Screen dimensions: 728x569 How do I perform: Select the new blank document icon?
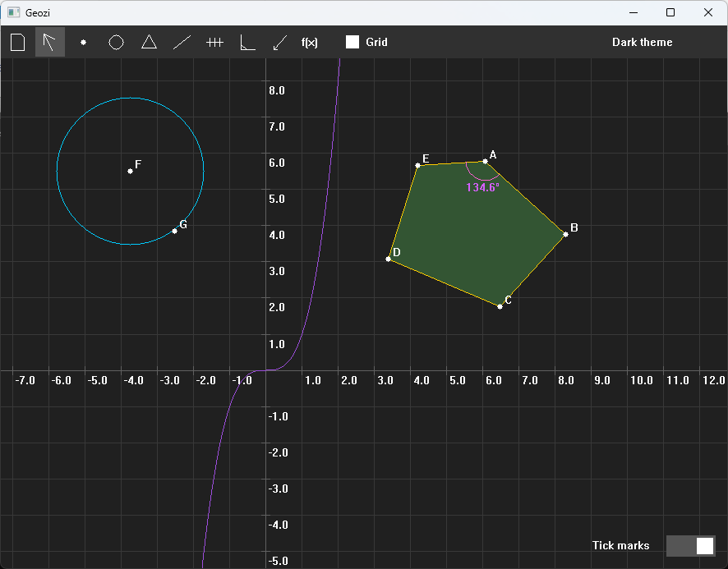[17, 42]
